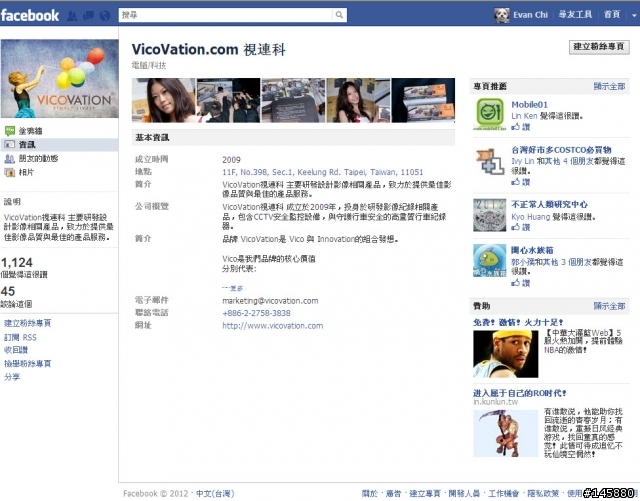Click the search magnifier button
This screenshot has width=640, height=501.
339,15
